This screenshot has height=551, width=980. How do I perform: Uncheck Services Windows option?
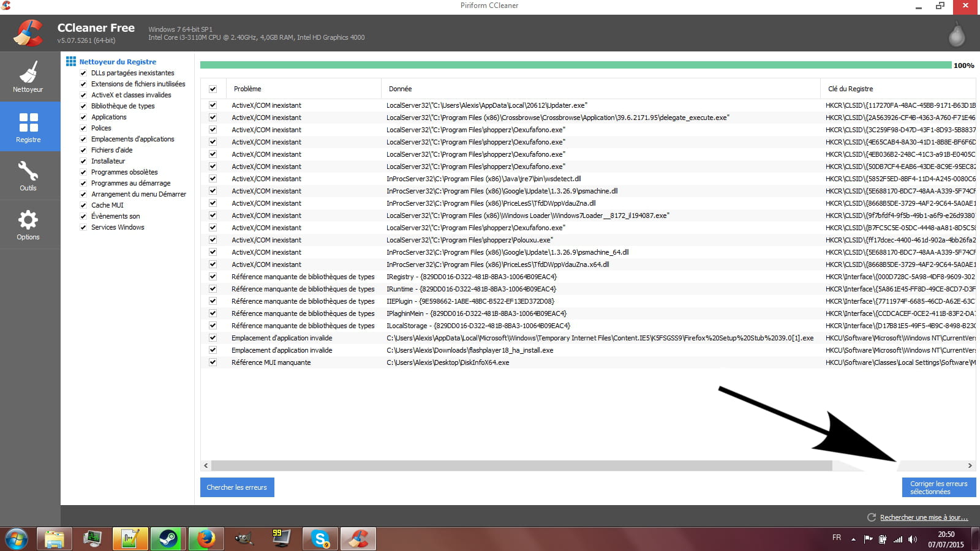83,227
